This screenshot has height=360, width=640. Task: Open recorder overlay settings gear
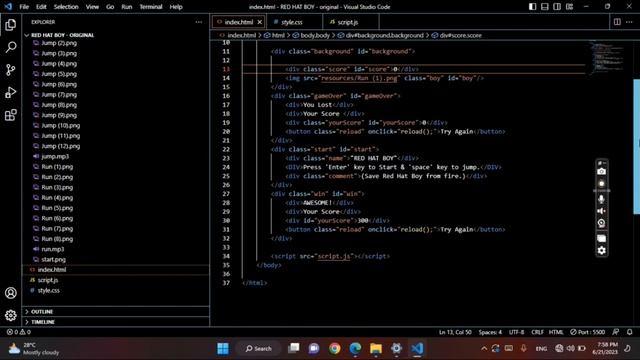tap(601, 250)
